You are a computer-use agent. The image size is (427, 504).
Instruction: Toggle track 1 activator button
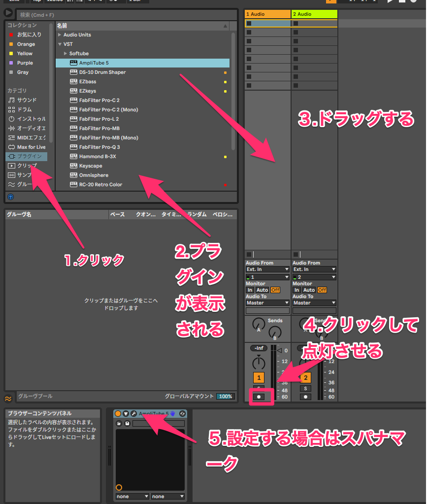click(259, 378)
